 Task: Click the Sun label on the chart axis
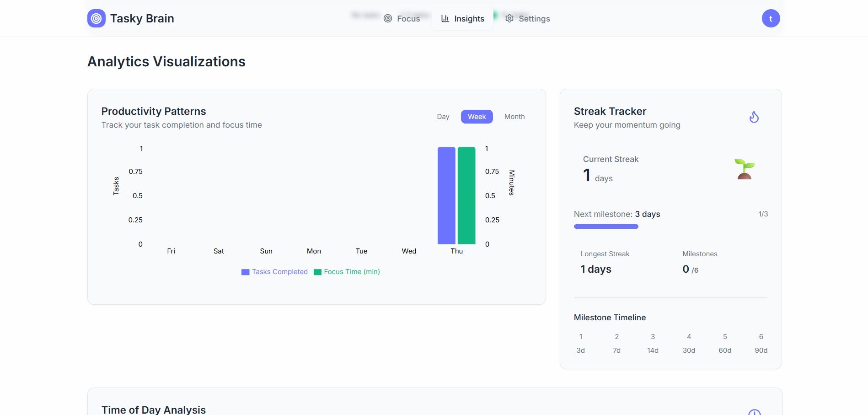(266, 251)
